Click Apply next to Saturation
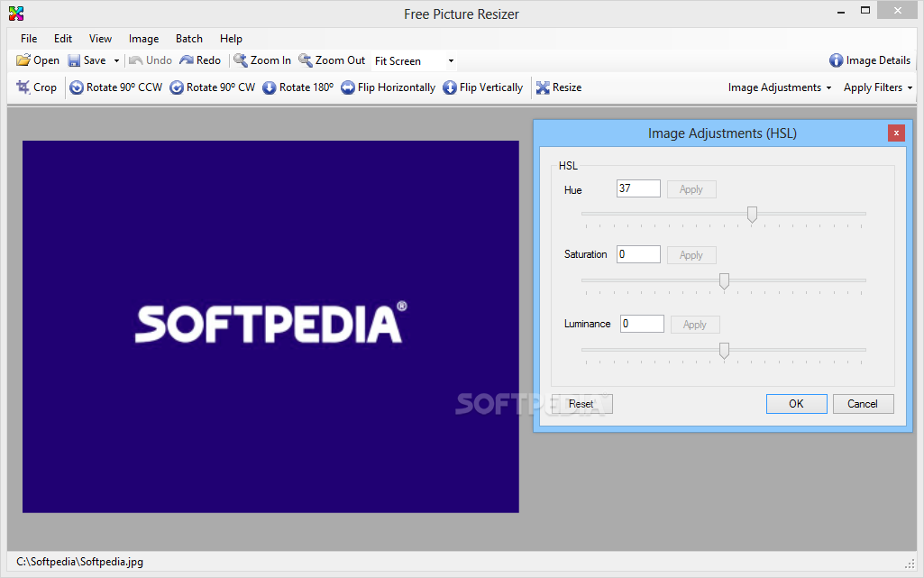 point(691,255)
